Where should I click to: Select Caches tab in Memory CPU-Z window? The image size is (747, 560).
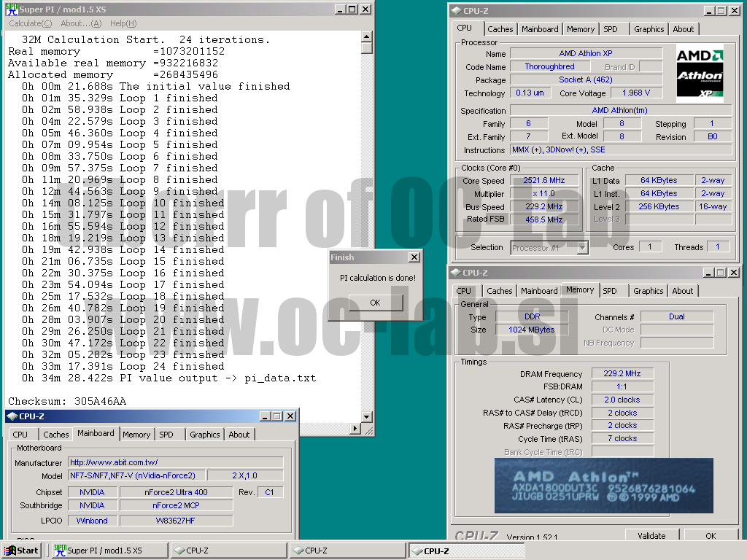(x=499, y=291)
